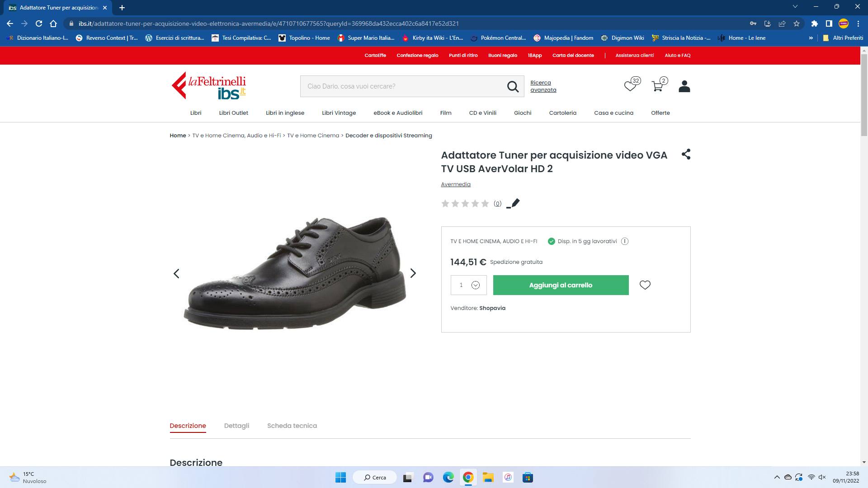Open the Film menu
Viewport: 868px width, 488px height.
pyautogui.click(x=446, y=113)
